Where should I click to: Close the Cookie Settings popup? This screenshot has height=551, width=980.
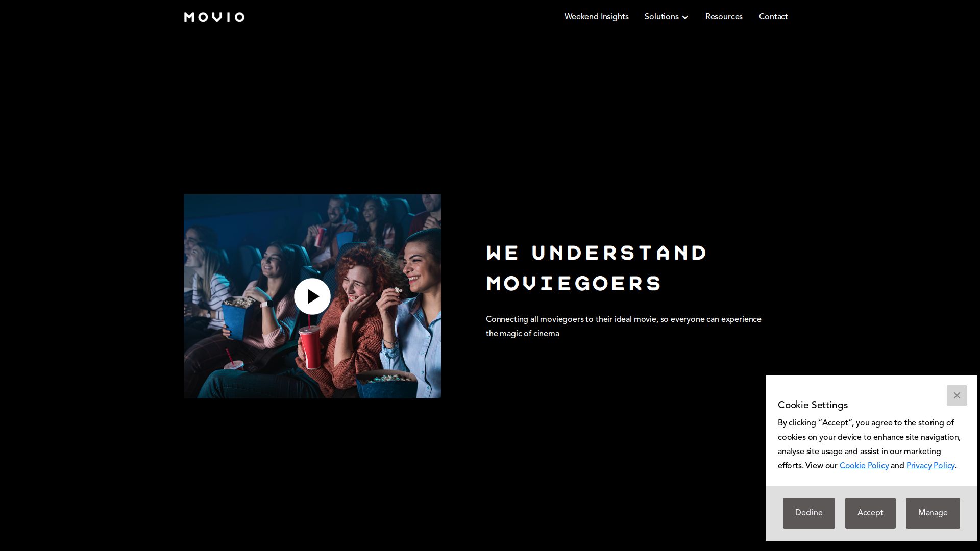tap(957, 395)
